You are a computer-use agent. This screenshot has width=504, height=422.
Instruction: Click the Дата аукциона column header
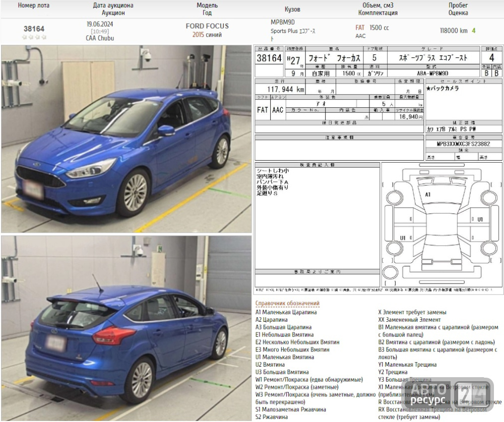point(113,6)
